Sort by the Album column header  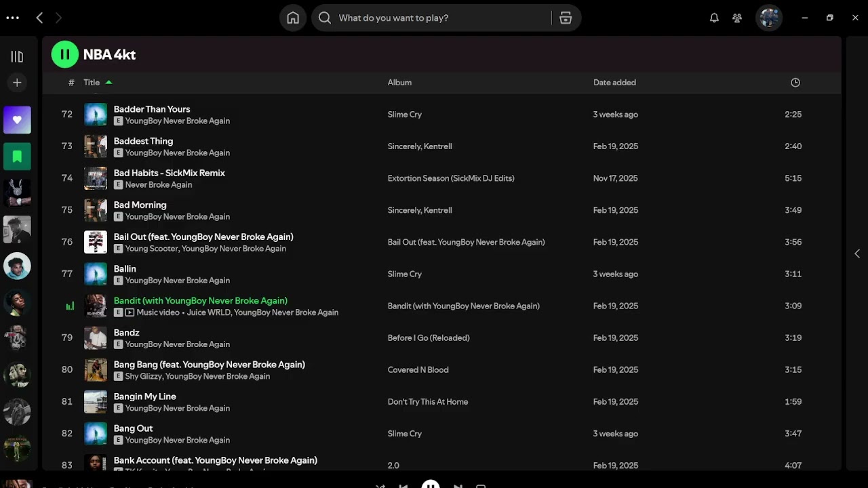pyautogui.click(x=399, y=83)
